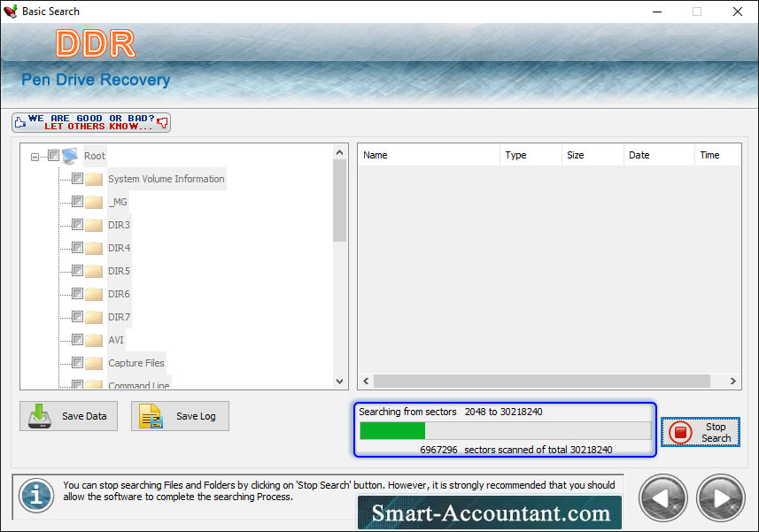Click the tree panel scroll down arrow
Screen dimensions: 759x532
pos(340,382)
